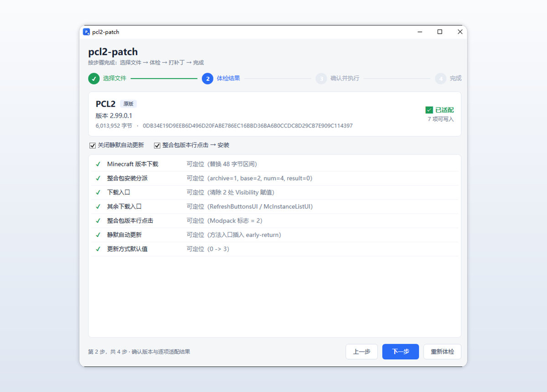Maximize the pcl2-patch window
This screenshot has width=547, height=392.
(x=440, y=32)
